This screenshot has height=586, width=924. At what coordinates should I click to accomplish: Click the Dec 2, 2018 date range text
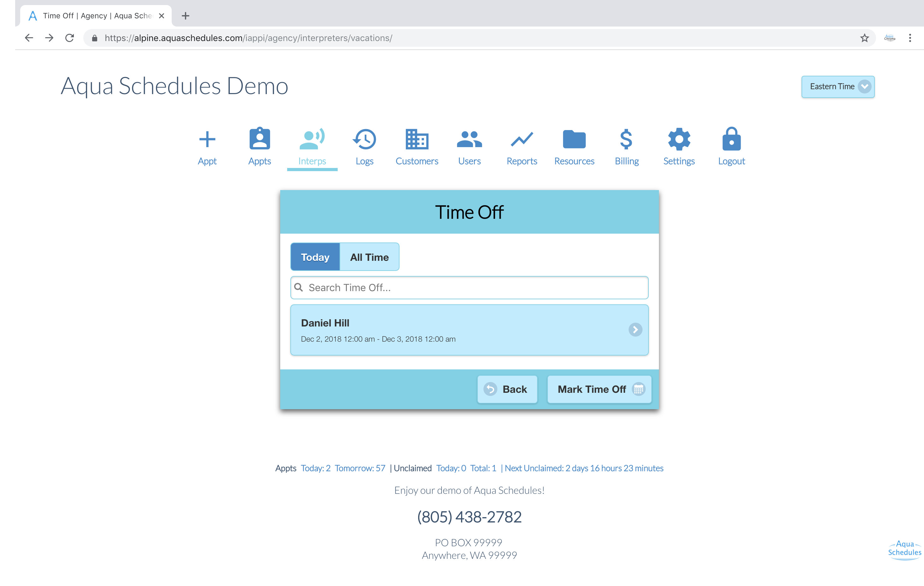(x=378, y=339)
